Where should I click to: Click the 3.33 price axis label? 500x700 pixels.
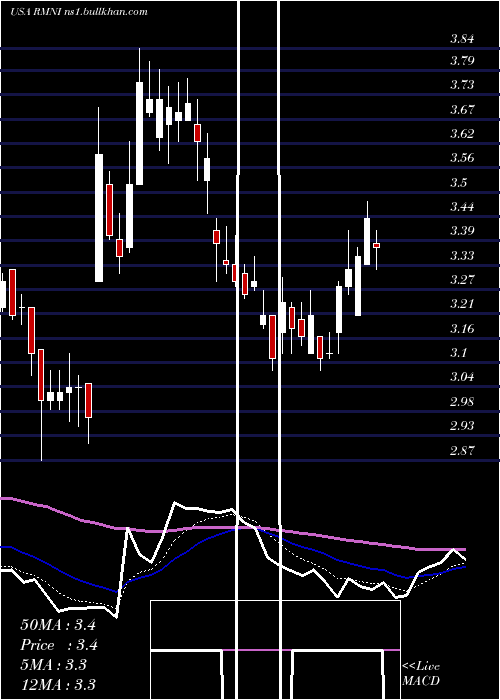(x=462, y=255)
